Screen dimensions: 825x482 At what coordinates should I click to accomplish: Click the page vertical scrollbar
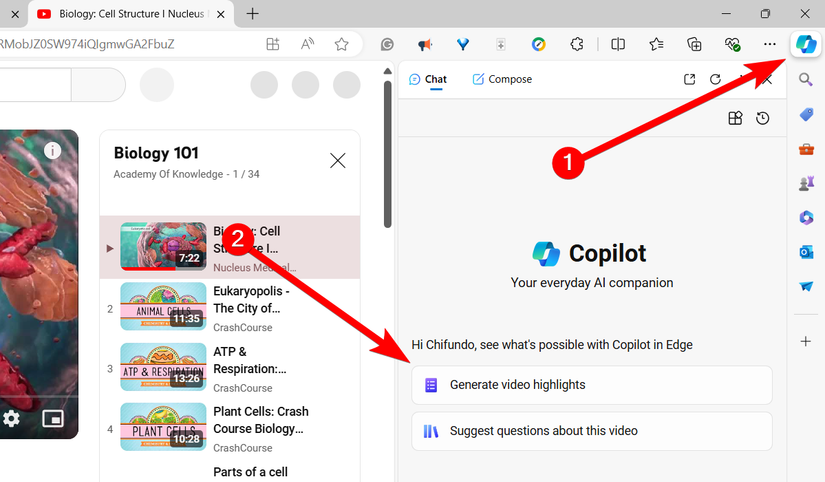pyautogui.click(x=388, y=153)
